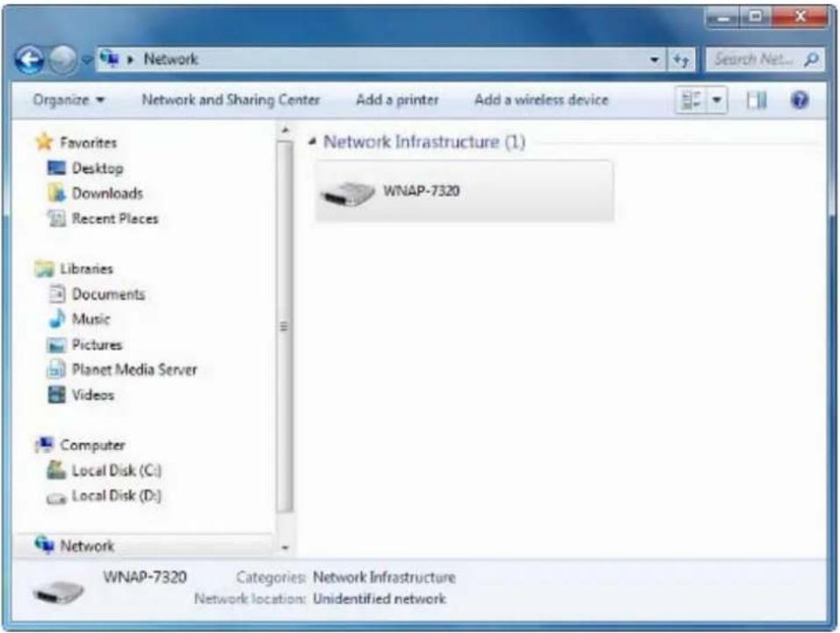Expand the breadcrumb arrow before Network

click(x=130, y=60)
